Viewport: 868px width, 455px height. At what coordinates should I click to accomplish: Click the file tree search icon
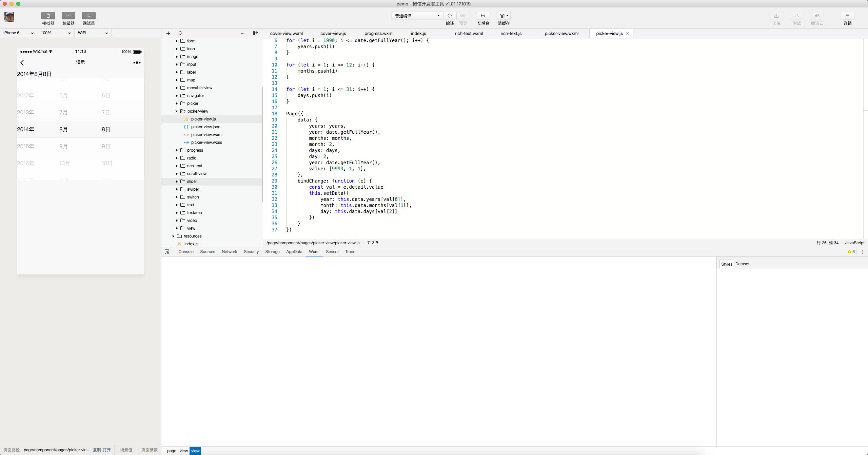(x=181, y=33)
